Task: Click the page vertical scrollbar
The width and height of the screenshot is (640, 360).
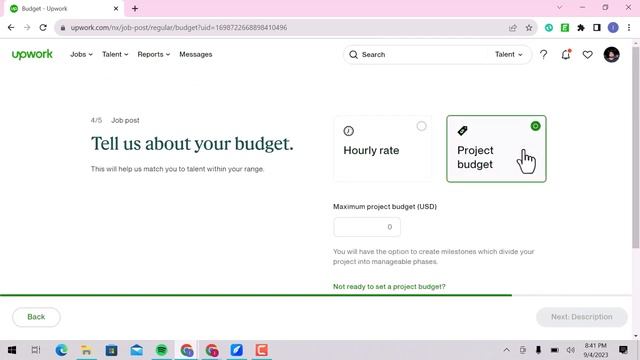Action: (636, 147)
